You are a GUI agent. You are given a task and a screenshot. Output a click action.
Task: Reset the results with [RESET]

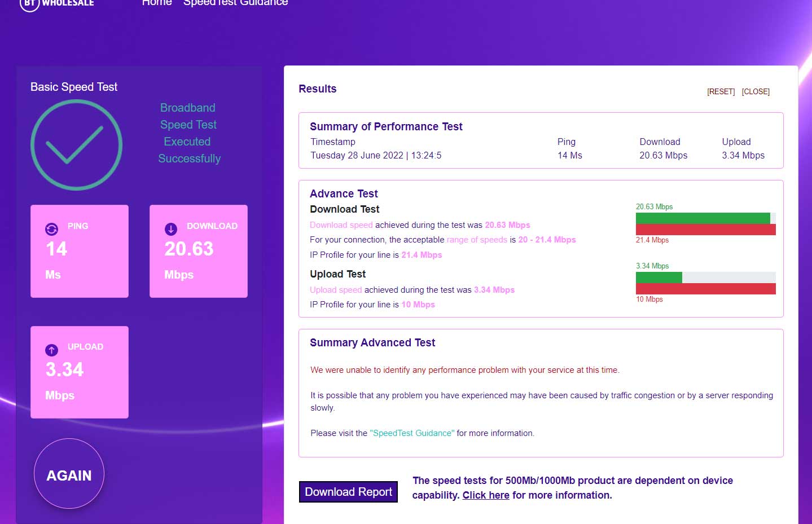tap(721, 91)
